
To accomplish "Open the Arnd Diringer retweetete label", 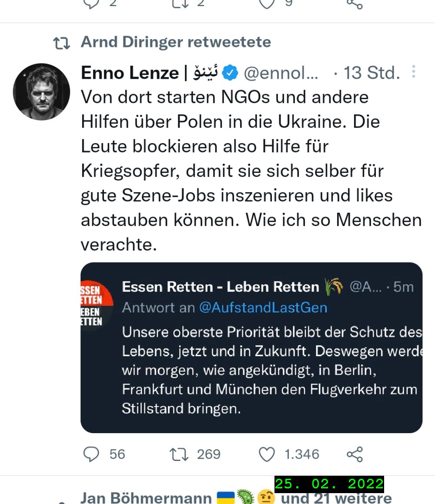I will [176, 42].
